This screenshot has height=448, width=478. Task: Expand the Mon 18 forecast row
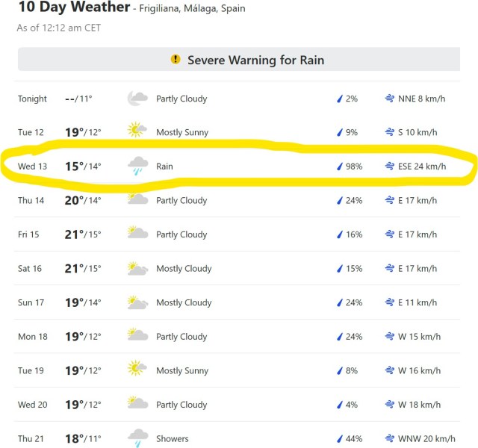click(239, 337)
